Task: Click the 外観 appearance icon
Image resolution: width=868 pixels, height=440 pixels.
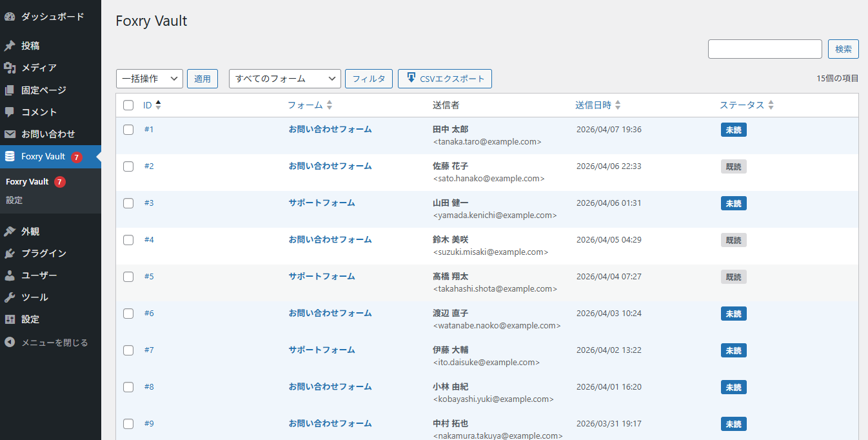Action: click(11, 231)
